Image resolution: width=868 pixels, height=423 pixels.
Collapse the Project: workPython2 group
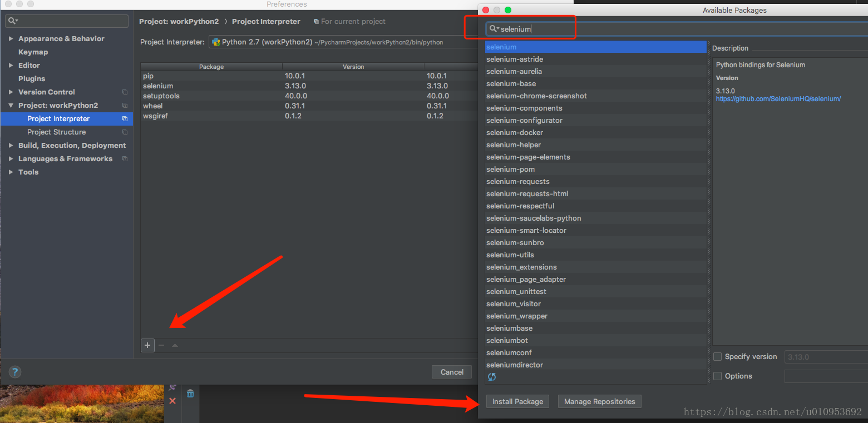11,106
